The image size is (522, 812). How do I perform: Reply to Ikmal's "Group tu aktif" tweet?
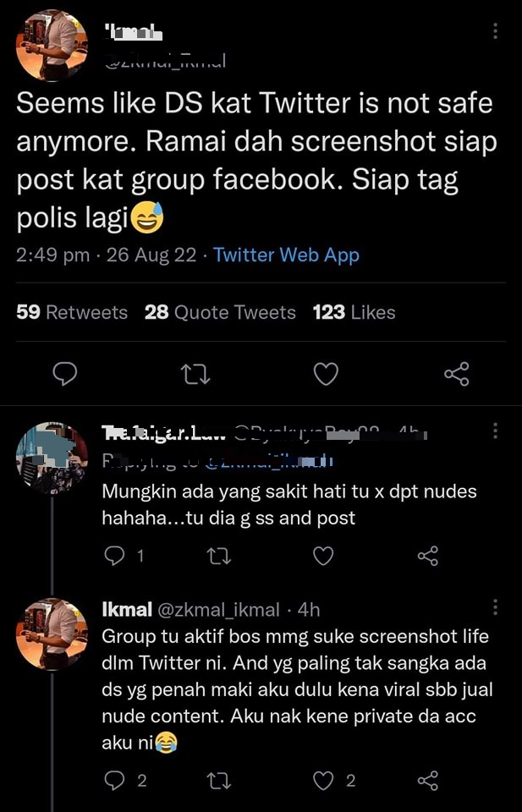click(x=113, y=780)
